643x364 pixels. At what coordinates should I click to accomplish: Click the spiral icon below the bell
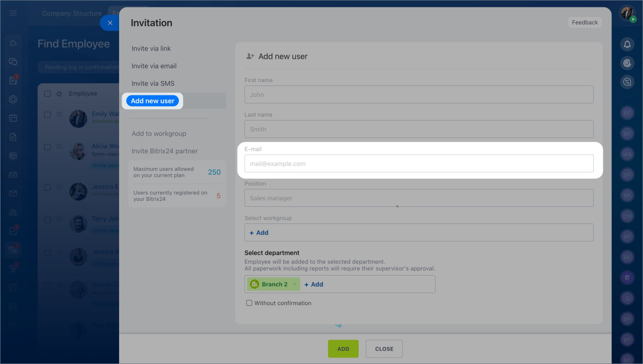coord(627,63)
